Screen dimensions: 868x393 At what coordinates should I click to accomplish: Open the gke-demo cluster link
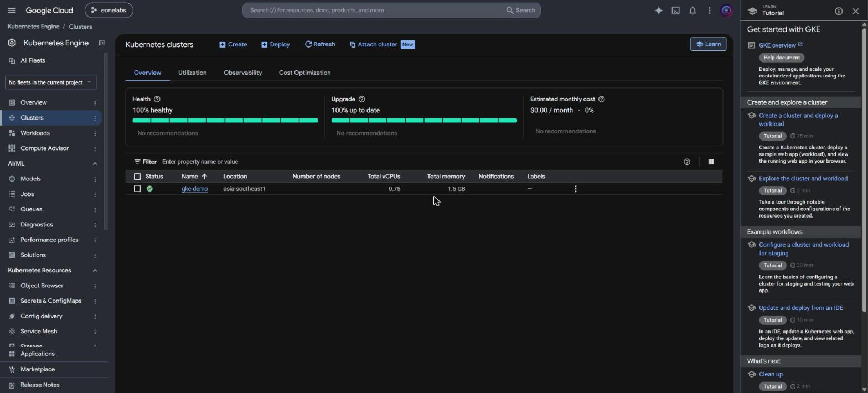[x=194, y=189]
